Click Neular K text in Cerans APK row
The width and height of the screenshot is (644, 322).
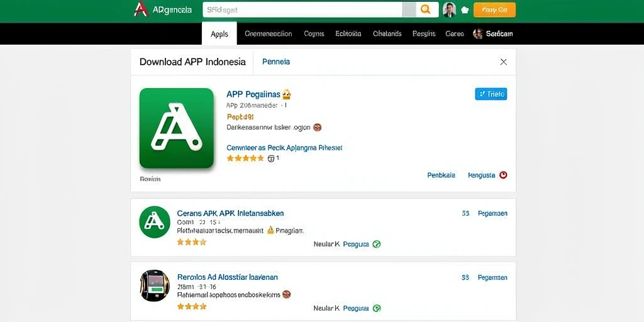326,244
